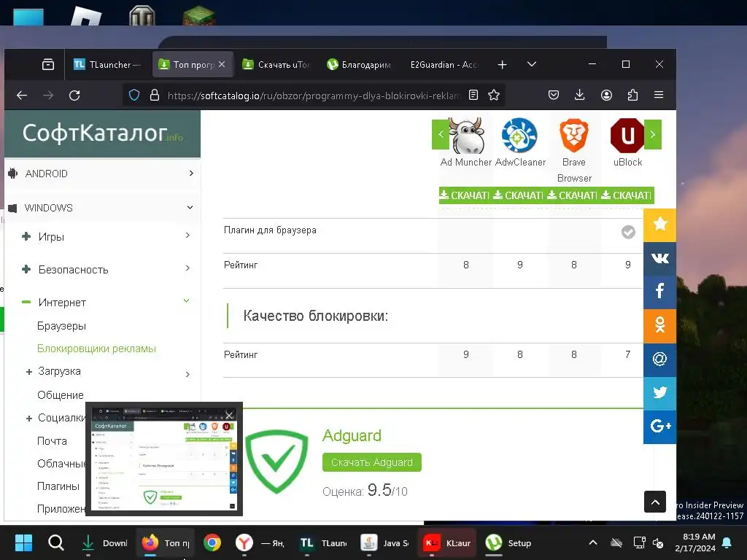Open Блокировщики рекламы sidebar link
The width and height of the screenshot is (747, 560).
[x=97, y=349]
